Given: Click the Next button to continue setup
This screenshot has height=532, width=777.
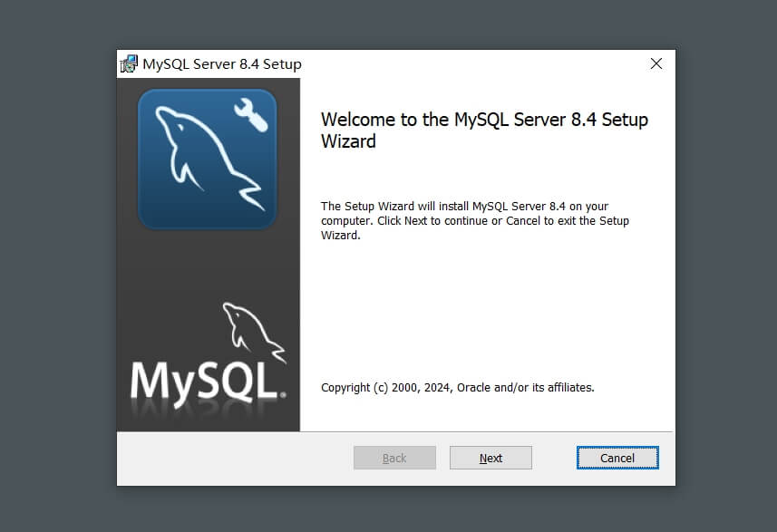Looking at the screenshot, I should (490, 458).
